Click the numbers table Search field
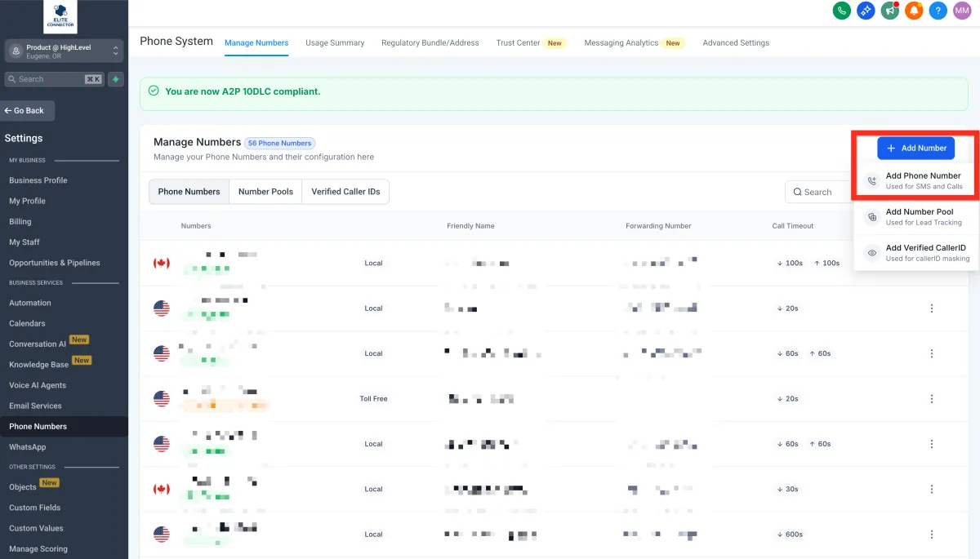 (x=819, y=192)
